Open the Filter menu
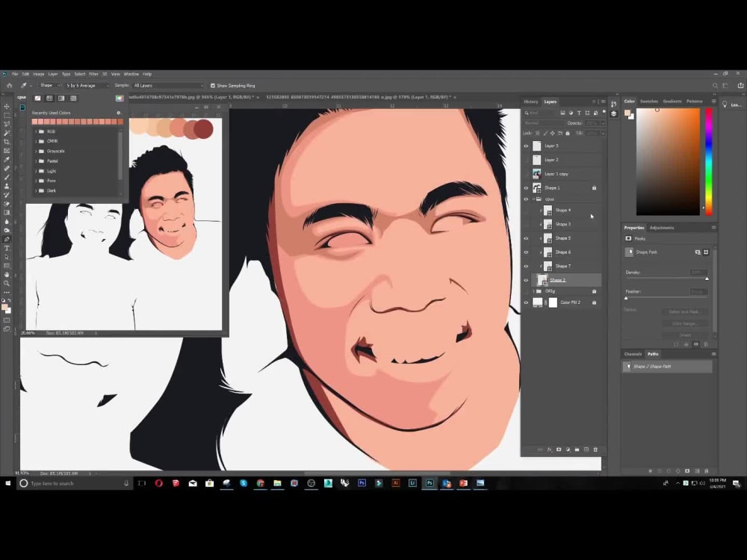 tap(94, 74)
